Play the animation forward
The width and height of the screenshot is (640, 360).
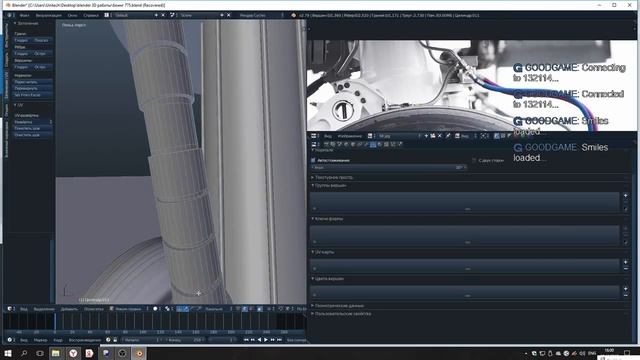266,340
